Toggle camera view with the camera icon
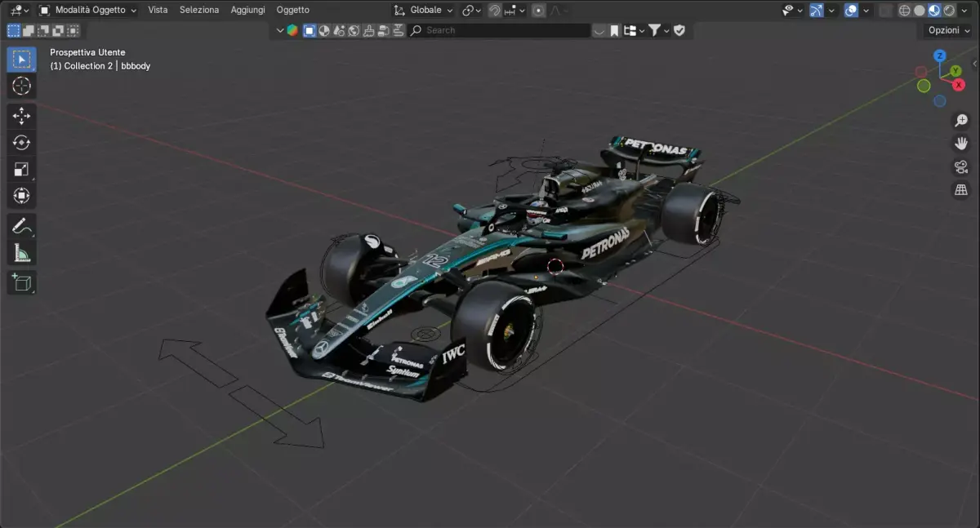 (x=961, y=166)
